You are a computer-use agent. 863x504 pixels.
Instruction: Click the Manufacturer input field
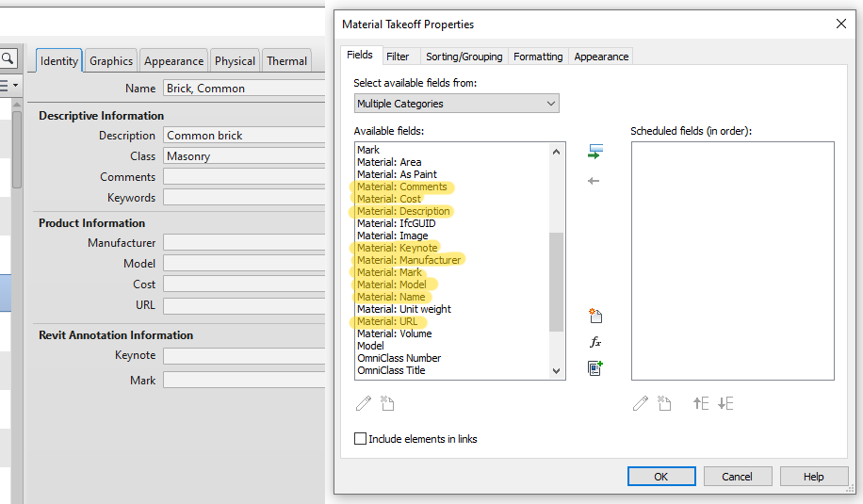tap(244, 243)
